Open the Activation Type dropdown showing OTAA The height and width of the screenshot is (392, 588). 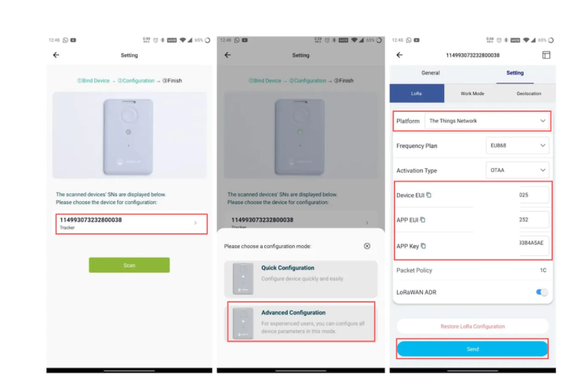[517, 170]
